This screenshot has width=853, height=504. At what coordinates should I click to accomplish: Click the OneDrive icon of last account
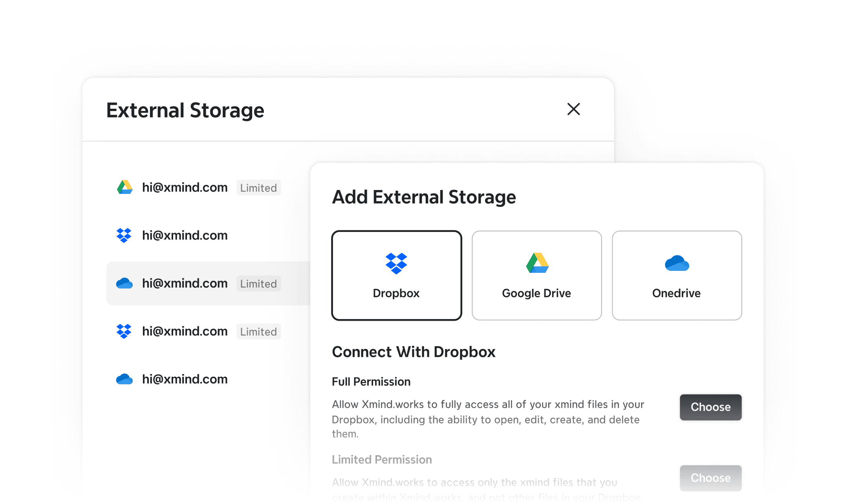pyautogui.click(x=124, y=379)
